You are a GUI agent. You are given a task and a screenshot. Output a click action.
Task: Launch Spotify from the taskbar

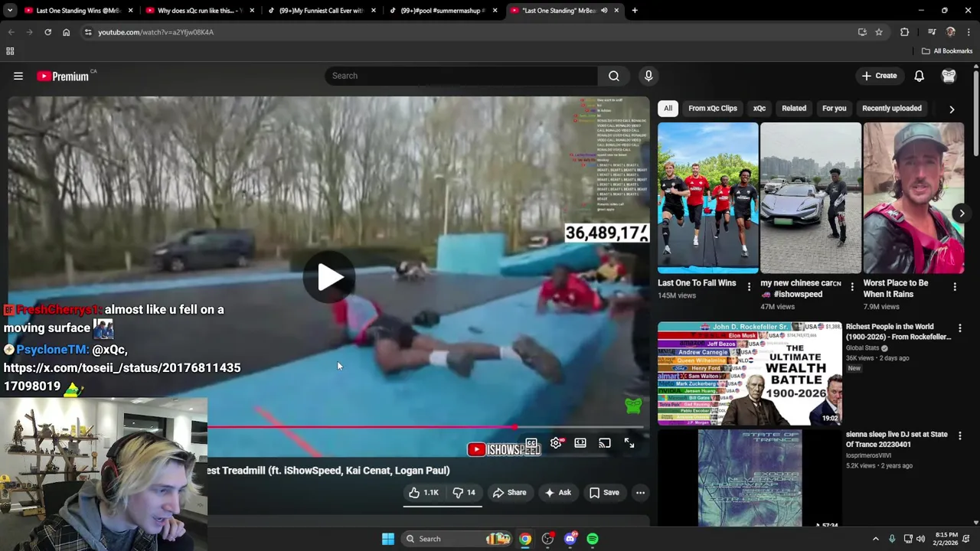[x=593, y=539]
